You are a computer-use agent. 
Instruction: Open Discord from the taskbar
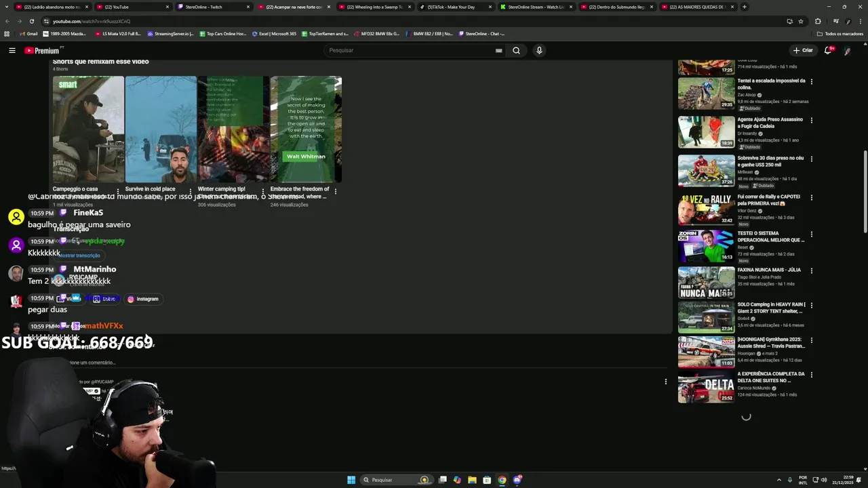tap(517, 480)
